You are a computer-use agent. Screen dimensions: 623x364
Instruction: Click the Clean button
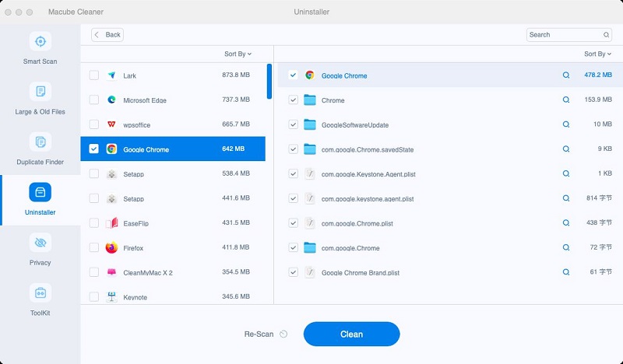[352, 334]
